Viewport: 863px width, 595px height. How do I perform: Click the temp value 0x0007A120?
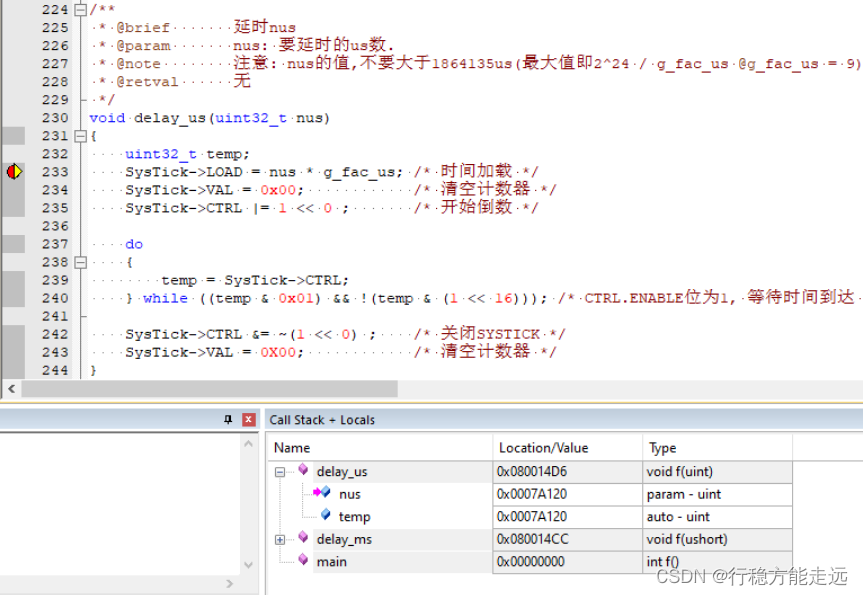[532, 517]
